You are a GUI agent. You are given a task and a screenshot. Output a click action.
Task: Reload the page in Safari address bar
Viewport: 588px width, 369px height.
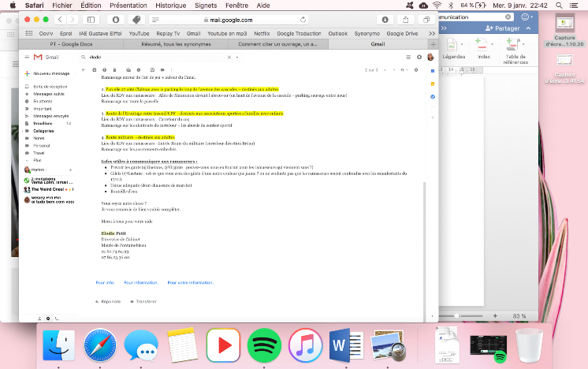coord(303,20)
